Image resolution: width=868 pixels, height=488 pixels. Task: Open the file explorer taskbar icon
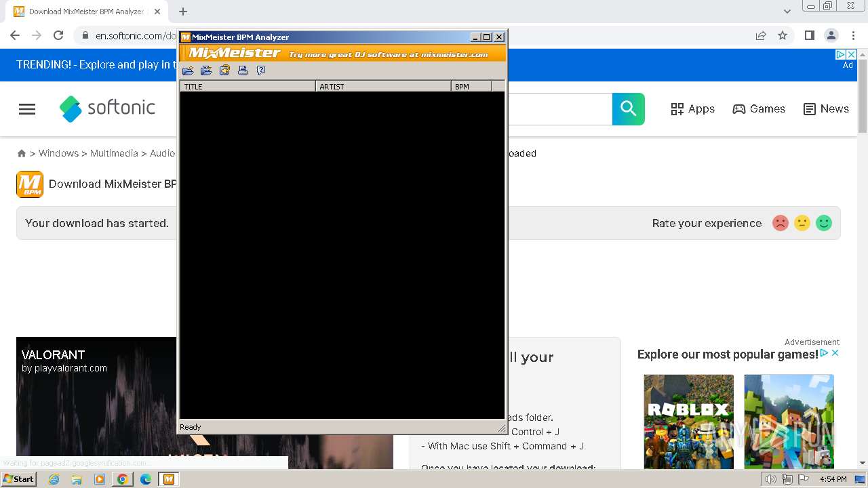(x=77, y=479)
